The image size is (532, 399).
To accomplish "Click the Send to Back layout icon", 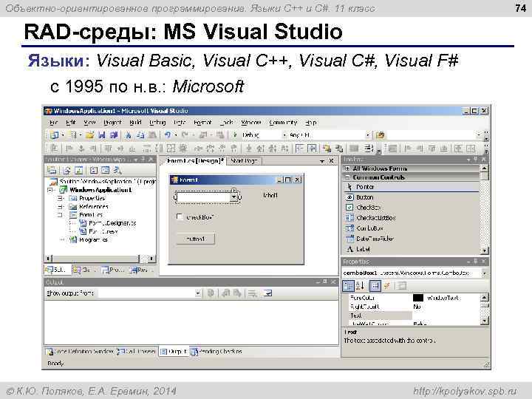I will 338,149.
